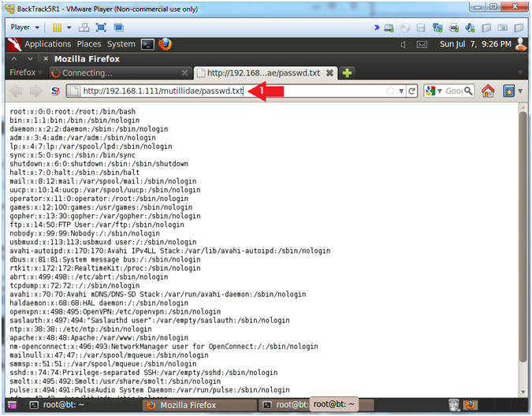
Task: Open the System menu
Action: [x=121, y=44]
